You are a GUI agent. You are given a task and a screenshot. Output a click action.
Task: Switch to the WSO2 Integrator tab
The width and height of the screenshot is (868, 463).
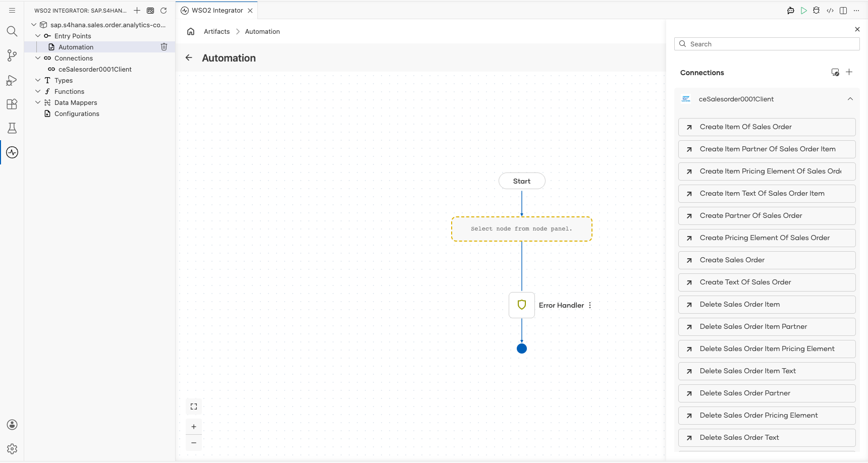(217, 11)
